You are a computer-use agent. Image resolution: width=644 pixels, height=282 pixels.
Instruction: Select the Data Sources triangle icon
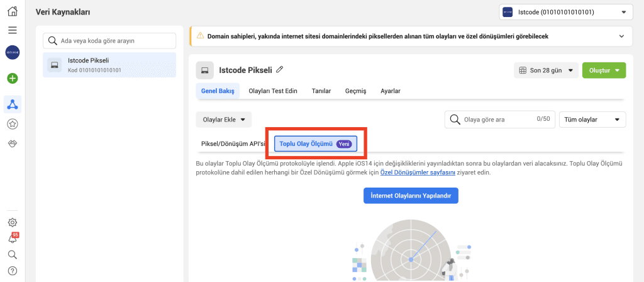pos(13,103)
